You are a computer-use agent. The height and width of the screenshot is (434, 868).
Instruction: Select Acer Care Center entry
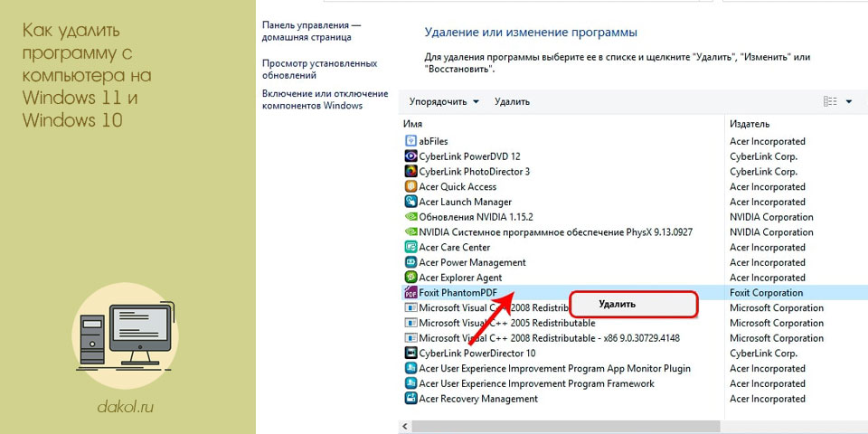pos(455,248)
